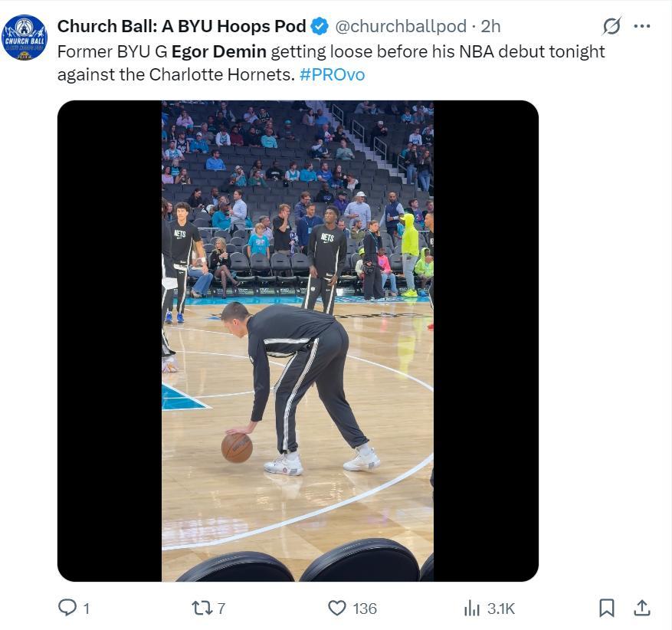The image size is (672, 630).
Task: Click the repost count 7
Action: click(x=221, y=609)
